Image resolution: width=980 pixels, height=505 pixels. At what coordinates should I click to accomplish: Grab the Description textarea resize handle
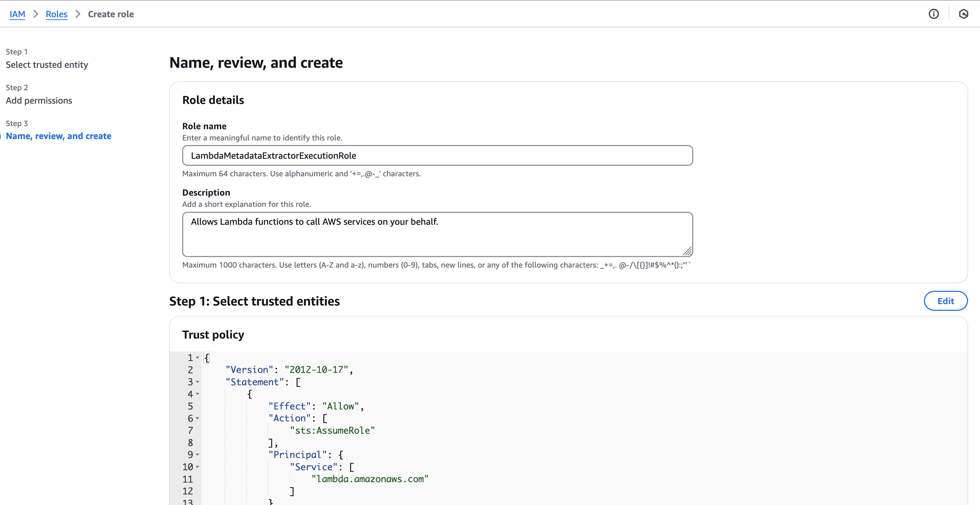pyautogui.click(x=687, y=251)
